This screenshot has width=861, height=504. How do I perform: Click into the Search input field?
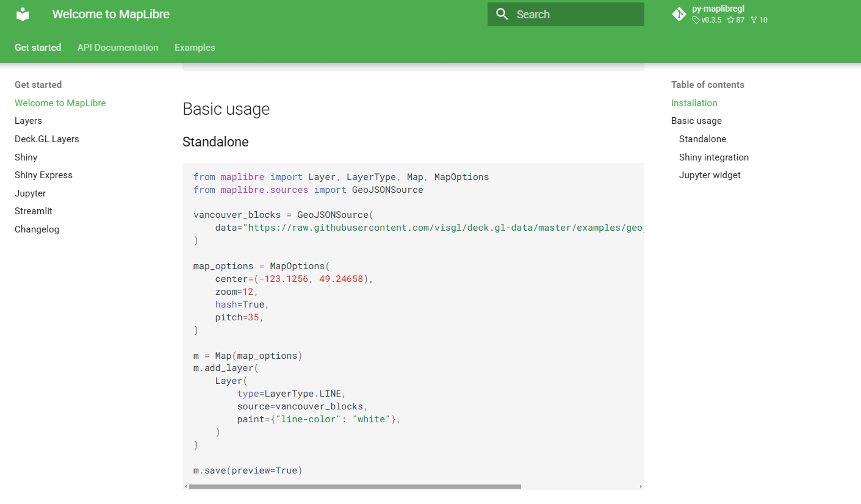pos(574,15)
